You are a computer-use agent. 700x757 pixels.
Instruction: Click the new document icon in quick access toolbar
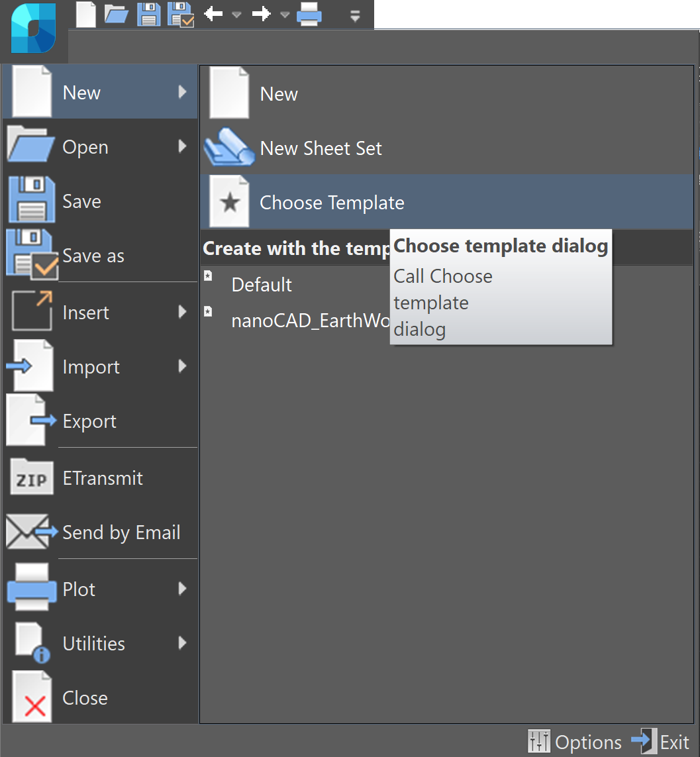(86, 14)
